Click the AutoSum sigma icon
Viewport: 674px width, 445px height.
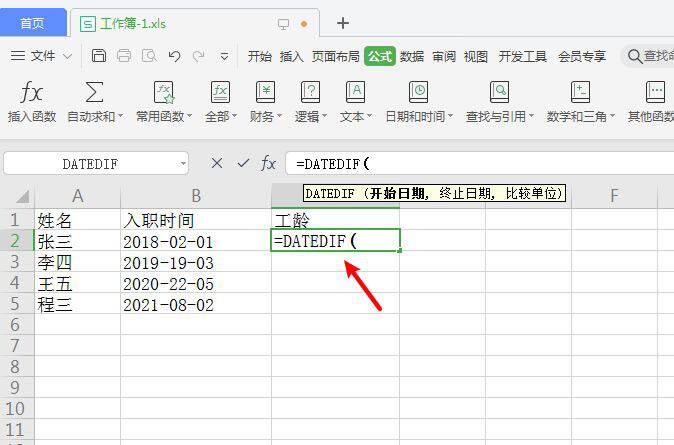pos(94,92)
